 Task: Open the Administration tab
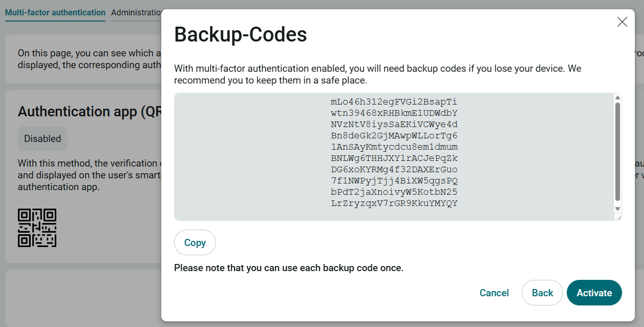(x=136, y=12)
